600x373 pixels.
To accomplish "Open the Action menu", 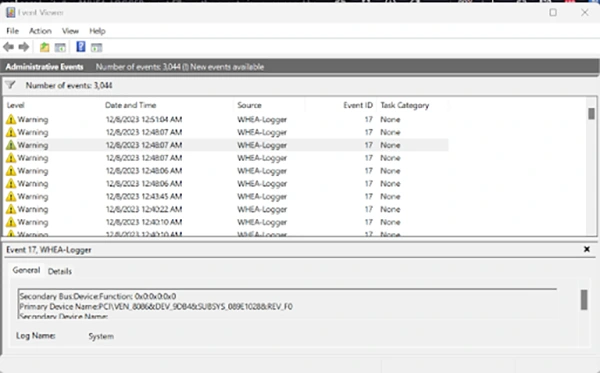I will point(40,31).
